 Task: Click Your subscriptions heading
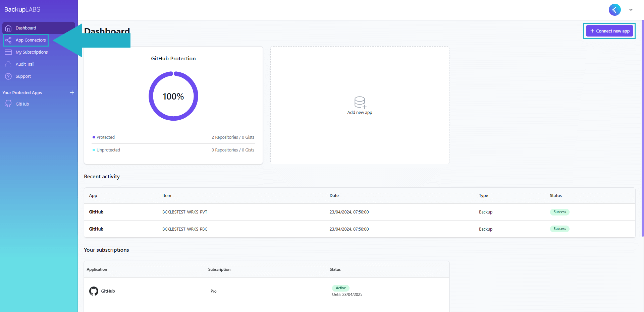(x=106, y=250)
